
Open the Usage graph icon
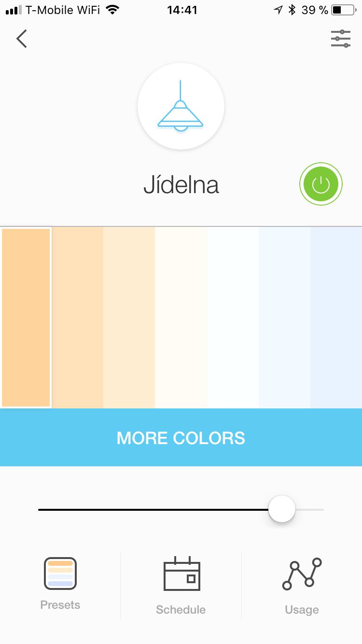pos(302,574)
